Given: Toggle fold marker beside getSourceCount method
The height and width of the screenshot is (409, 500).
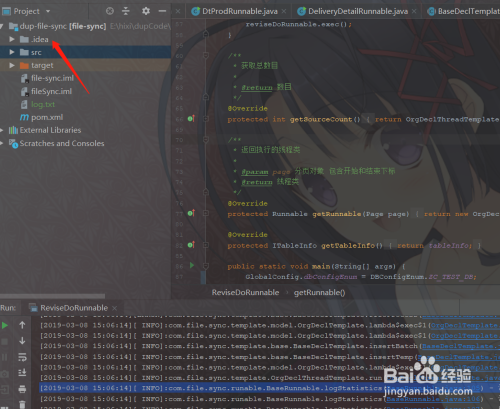Looking at the screenshot, I should click(x=206, y=119).
